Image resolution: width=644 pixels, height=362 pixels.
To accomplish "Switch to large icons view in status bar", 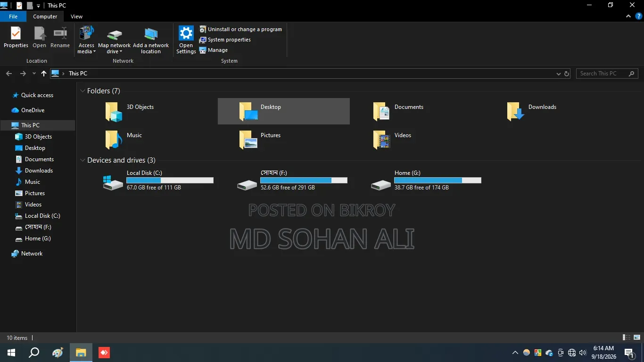I will point(636,337).
